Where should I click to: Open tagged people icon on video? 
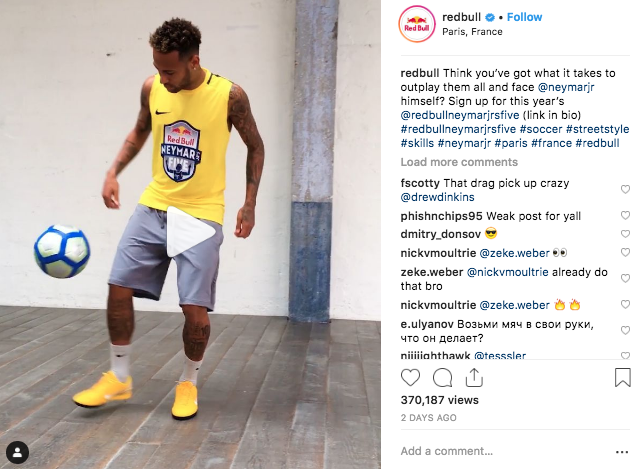pos(17,453)
